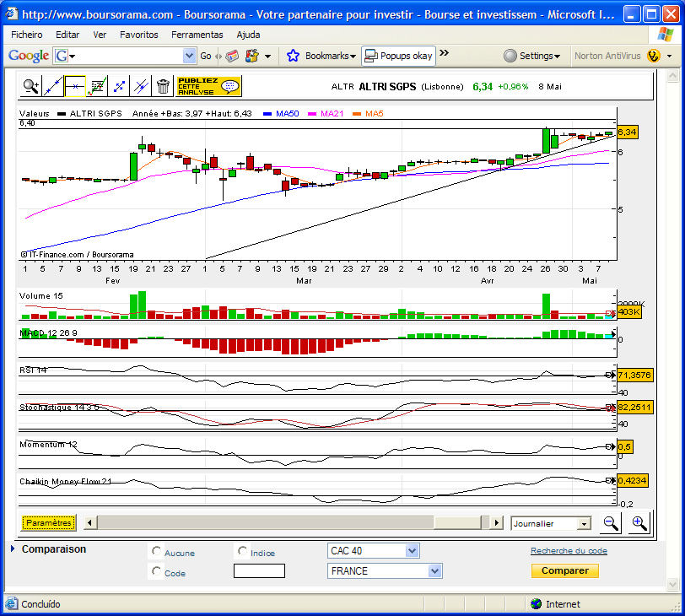Click the MA50 legend label
685x616 pixels.
(x=287, y=114)
